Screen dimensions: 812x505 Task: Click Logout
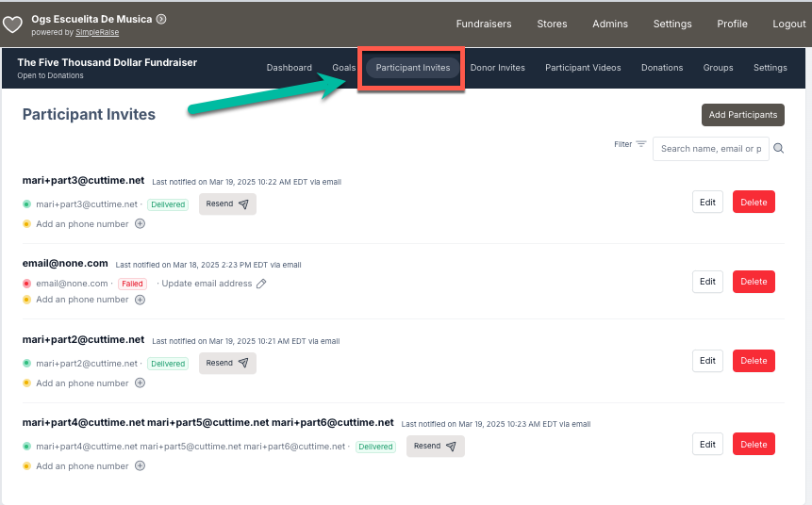(x=788, y=24)
